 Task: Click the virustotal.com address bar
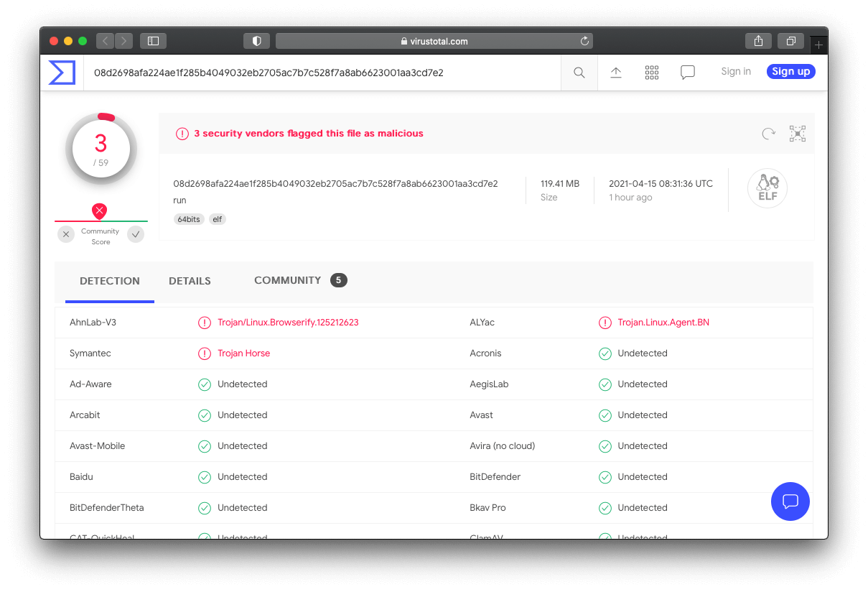pyautogui.click(x=434, y=41)
